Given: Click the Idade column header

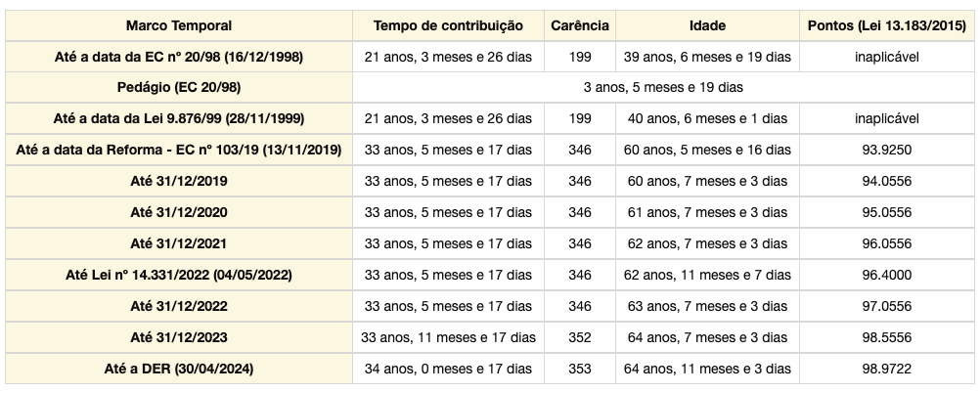Looking at the screenshot, I should tap(707, 25).
